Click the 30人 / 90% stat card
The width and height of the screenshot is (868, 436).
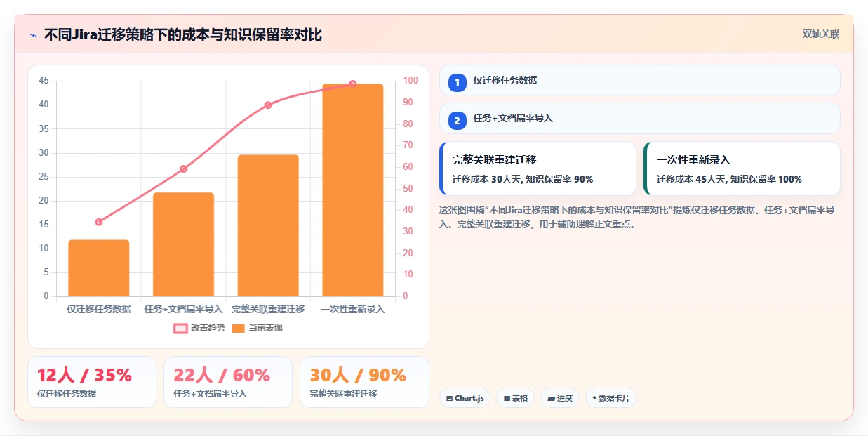click(x=364, y=382)
